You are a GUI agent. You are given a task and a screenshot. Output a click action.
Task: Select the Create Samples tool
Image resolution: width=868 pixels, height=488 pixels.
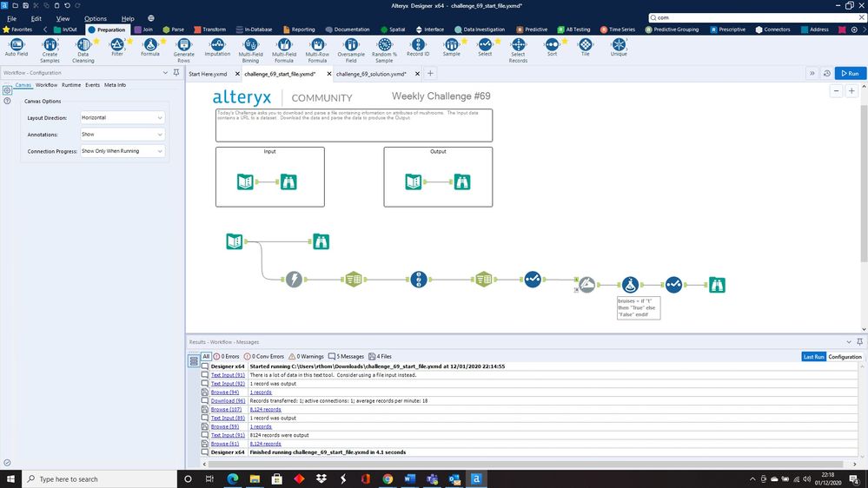(x=50, y=50)
